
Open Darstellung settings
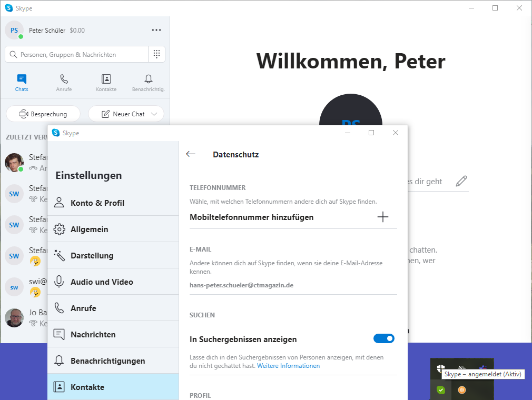pos(113,256)
